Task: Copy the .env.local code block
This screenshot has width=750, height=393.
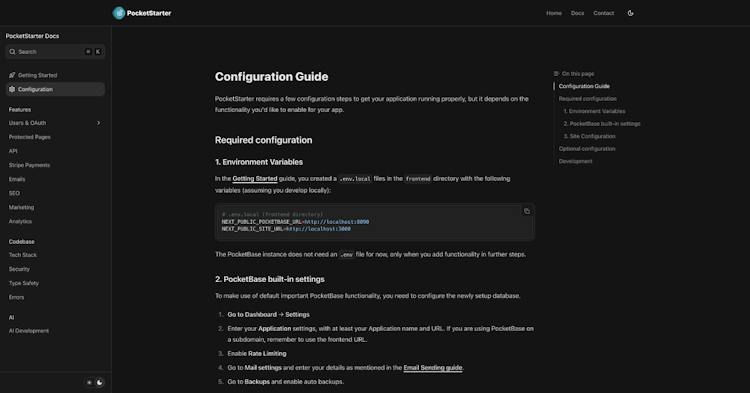Action: click(527, 211)
